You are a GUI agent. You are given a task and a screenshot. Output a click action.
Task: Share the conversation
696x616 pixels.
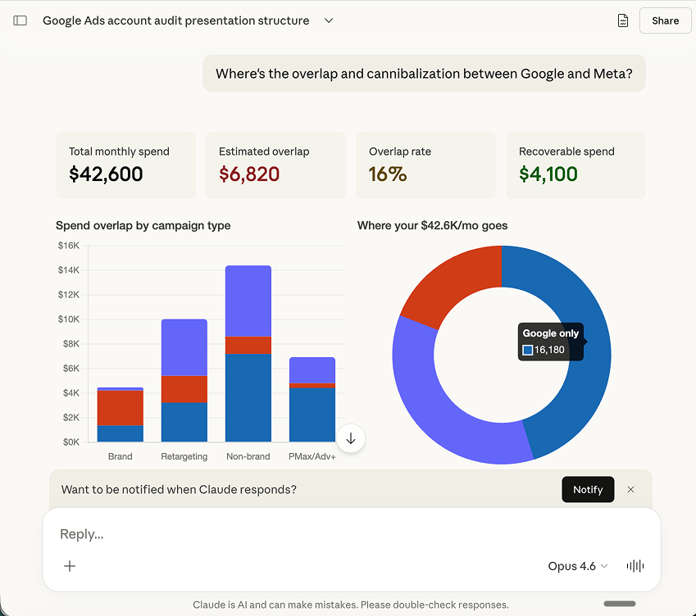tap(665, 20)
